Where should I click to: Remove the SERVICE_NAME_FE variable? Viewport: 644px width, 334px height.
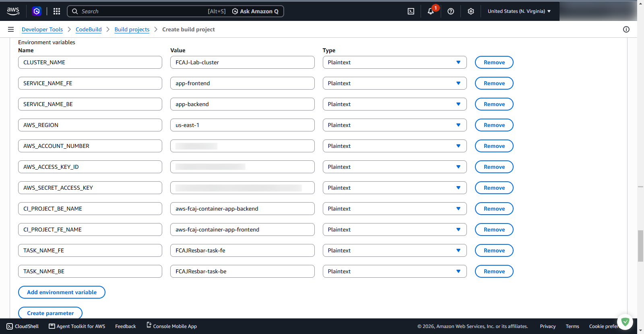point(494,83)
